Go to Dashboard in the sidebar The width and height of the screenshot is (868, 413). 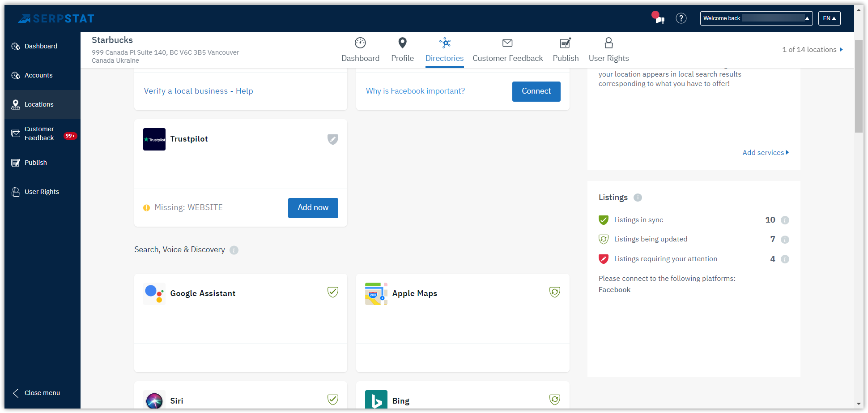click(43, 46)
